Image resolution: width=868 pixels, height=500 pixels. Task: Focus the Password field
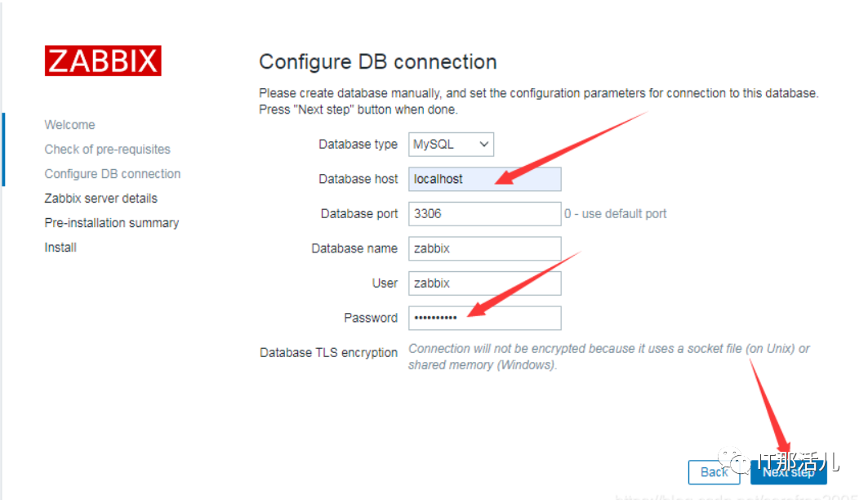coord(484,318)
